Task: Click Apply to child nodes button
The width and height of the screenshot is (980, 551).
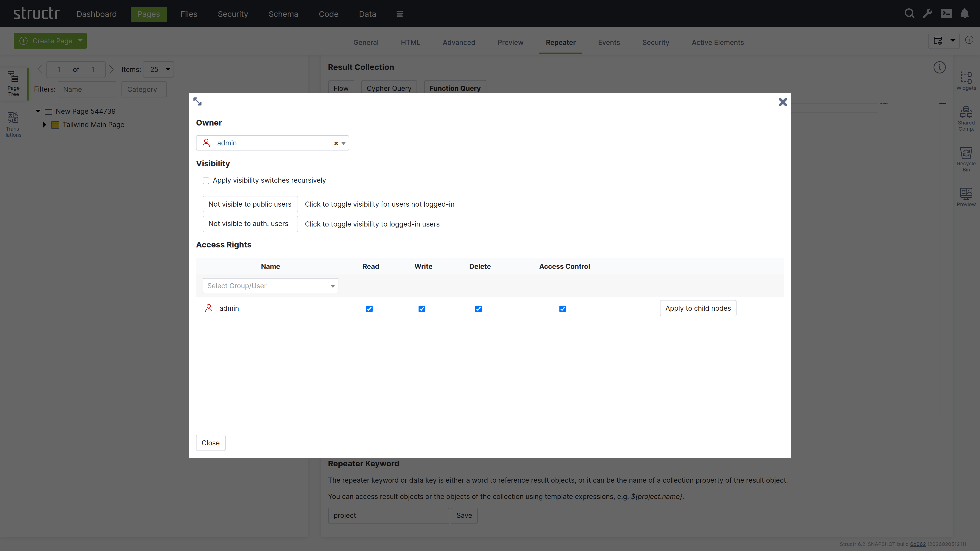Action: (698, 308)
